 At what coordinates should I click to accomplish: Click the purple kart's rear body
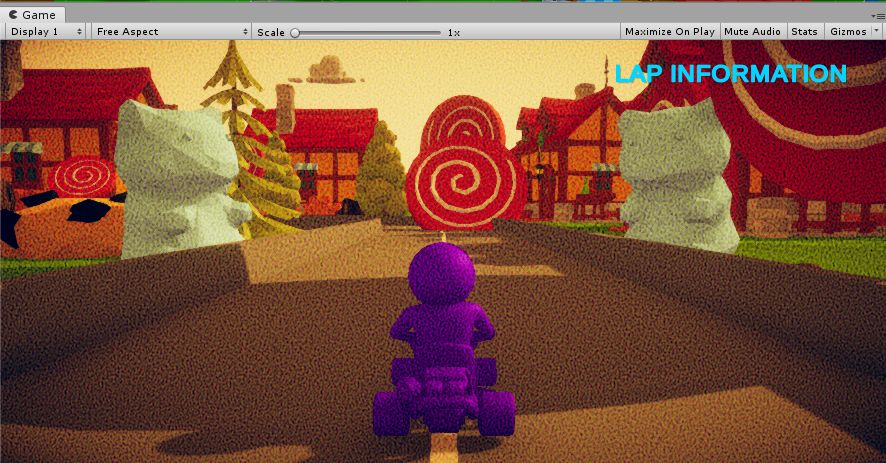click(x=442, y=390)
